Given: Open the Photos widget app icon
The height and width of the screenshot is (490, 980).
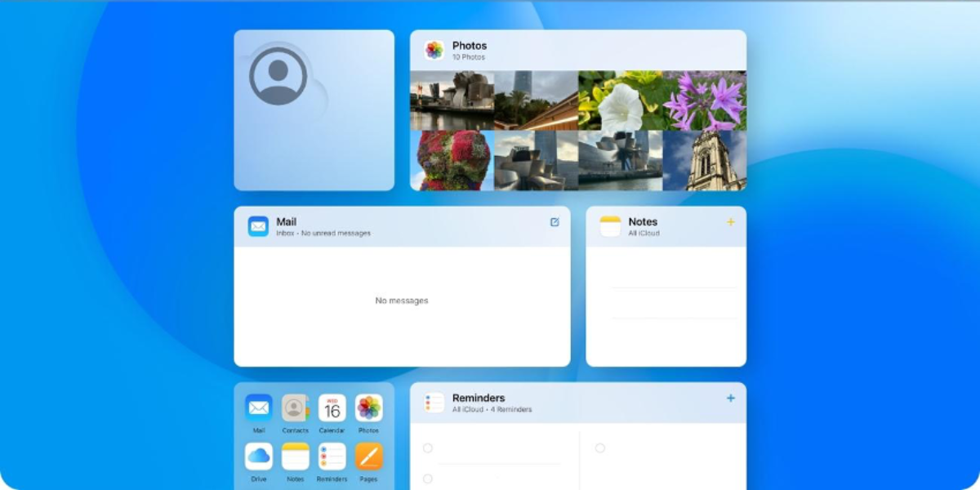Looking at the screenshot, I should (x=434, y=51).
